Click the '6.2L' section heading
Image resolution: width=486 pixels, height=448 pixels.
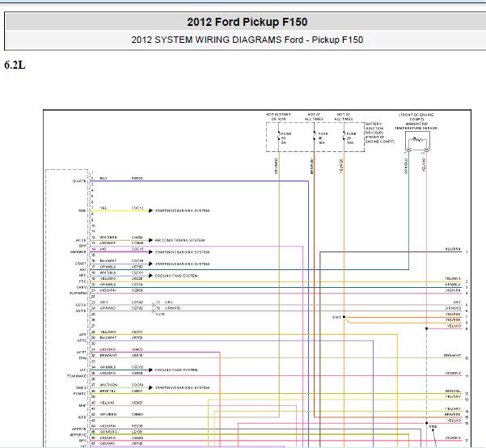15,66
